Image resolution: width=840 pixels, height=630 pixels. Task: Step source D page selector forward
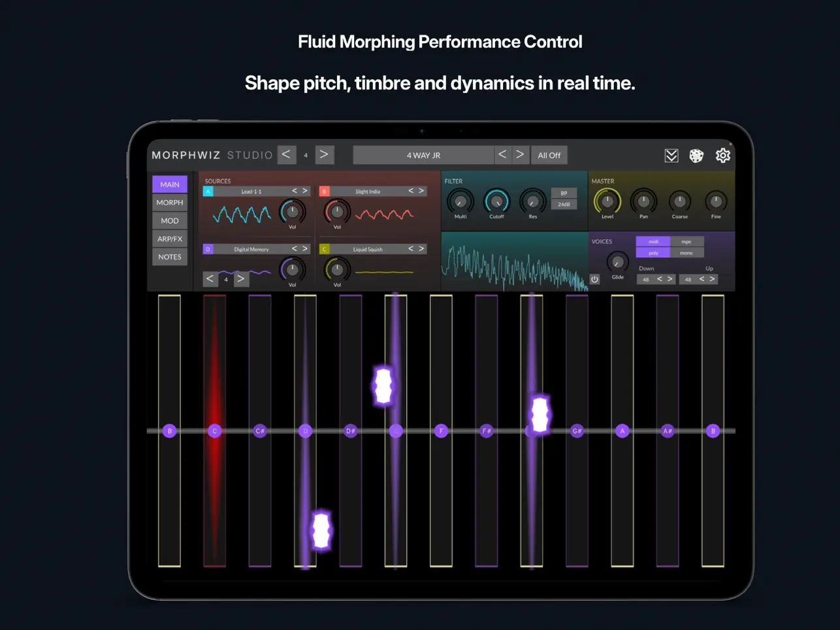[241, 279]
